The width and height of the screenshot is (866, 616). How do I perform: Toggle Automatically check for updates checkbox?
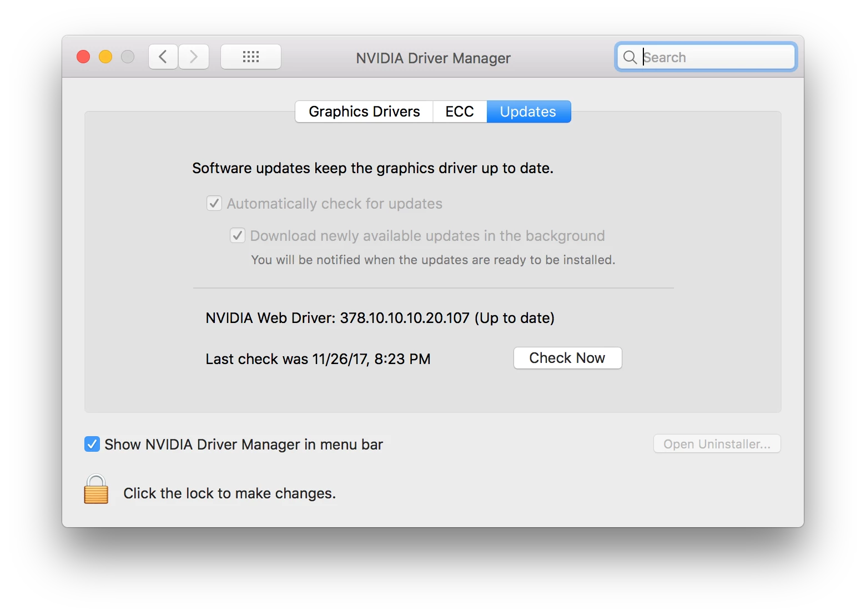[214, 203]
